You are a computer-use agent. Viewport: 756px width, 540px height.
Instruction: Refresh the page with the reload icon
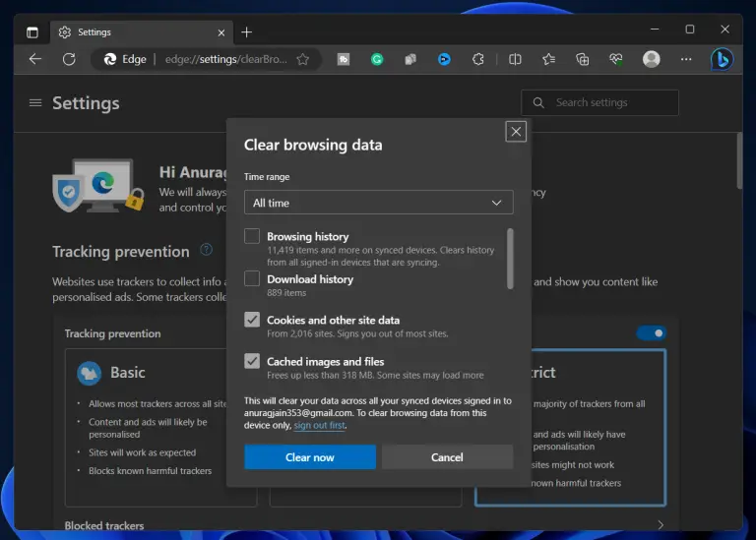point(69,59)
